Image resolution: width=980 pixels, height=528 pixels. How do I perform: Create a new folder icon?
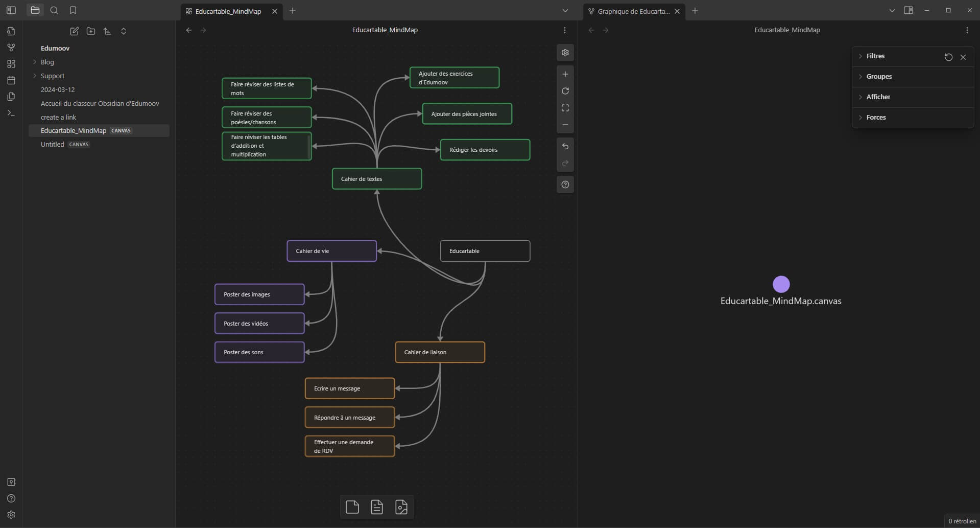click(90, 31)
